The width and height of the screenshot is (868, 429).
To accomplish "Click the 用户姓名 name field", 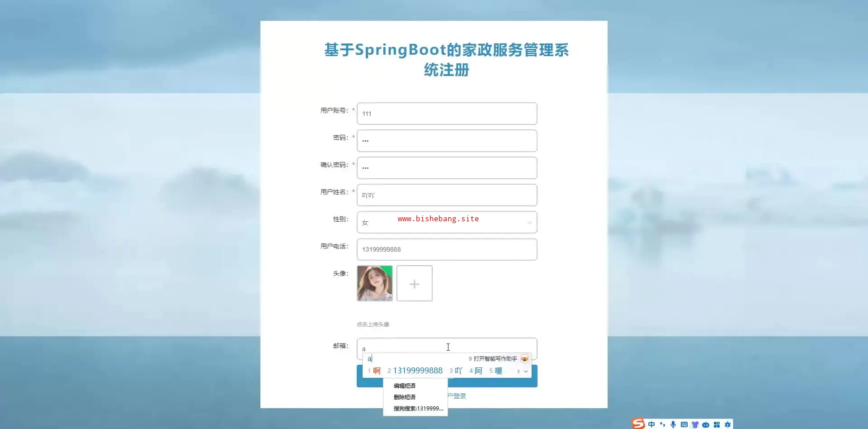I will [447, 195].
